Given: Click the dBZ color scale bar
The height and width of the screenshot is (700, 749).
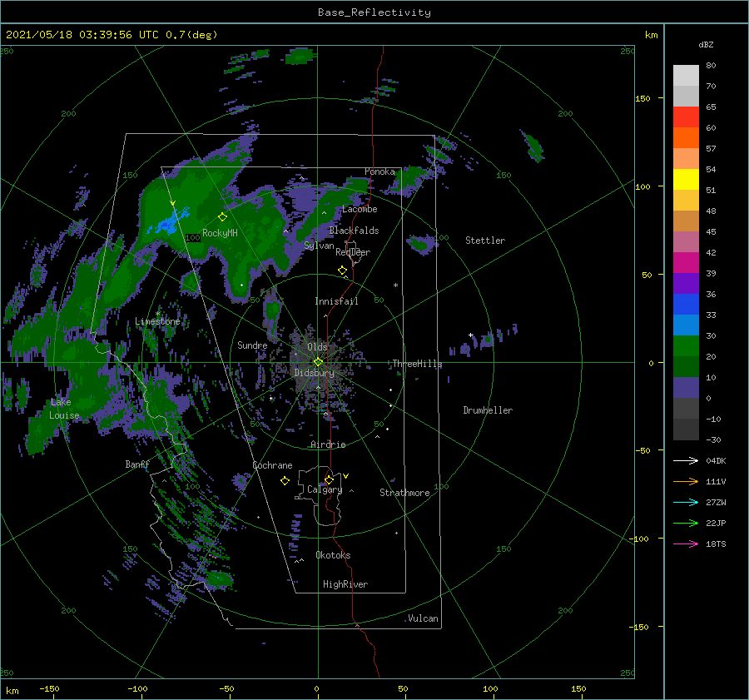Looking at the screenshot, I should pos(686,252).
